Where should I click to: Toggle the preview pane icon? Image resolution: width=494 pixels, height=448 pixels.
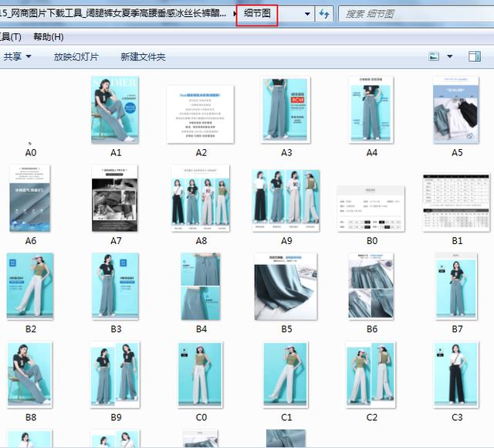tap(475, 56)
